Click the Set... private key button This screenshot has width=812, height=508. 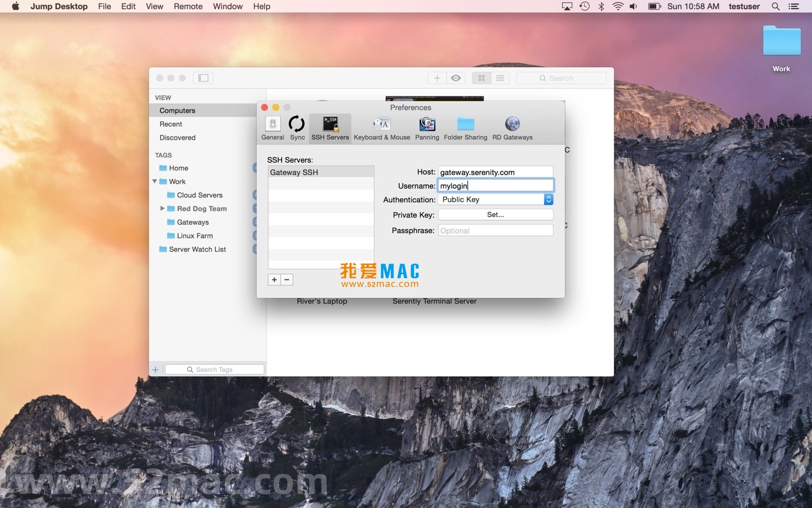click(x=495, y=215)
